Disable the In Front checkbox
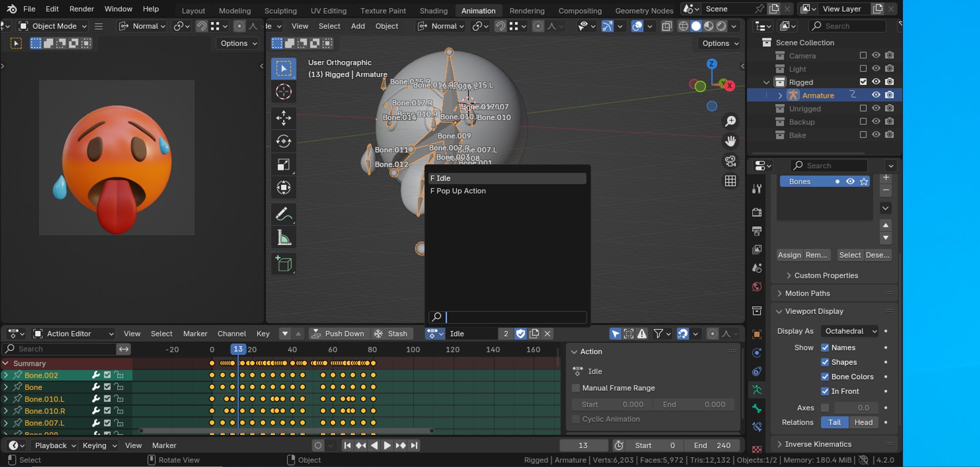This screenshot has height=467, width=980. [x=825, y=391]
